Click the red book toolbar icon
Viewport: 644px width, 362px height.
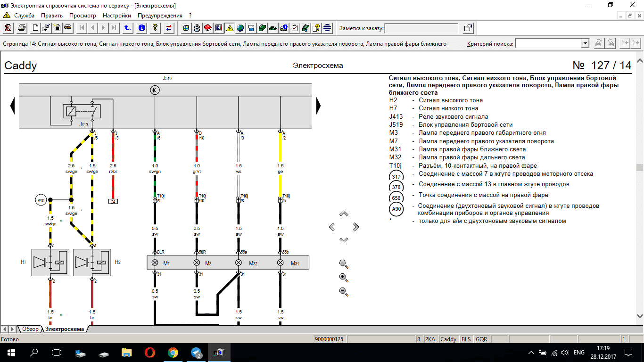(208, 28)
